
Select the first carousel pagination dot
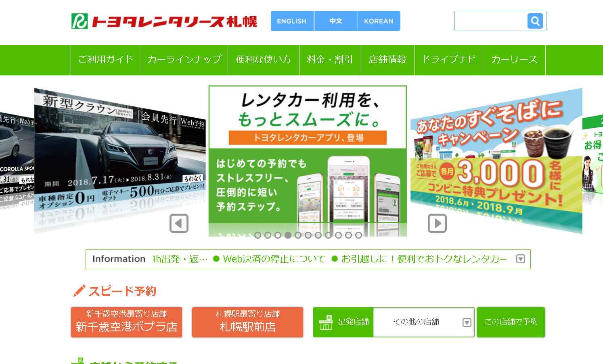[258, 235]
